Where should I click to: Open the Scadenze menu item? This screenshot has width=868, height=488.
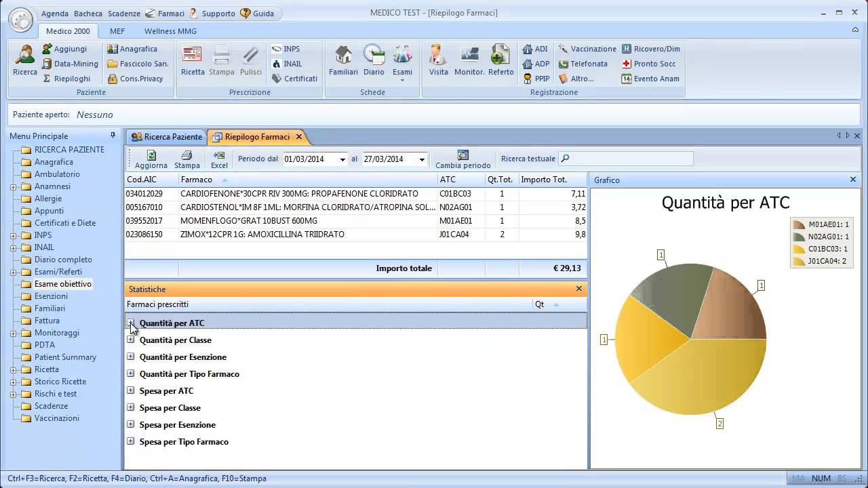pyautogui.click(x=124, y=14)
